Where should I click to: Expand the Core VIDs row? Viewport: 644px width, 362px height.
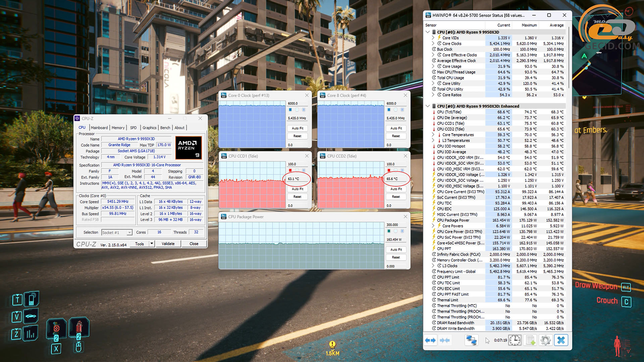(433, 38)
